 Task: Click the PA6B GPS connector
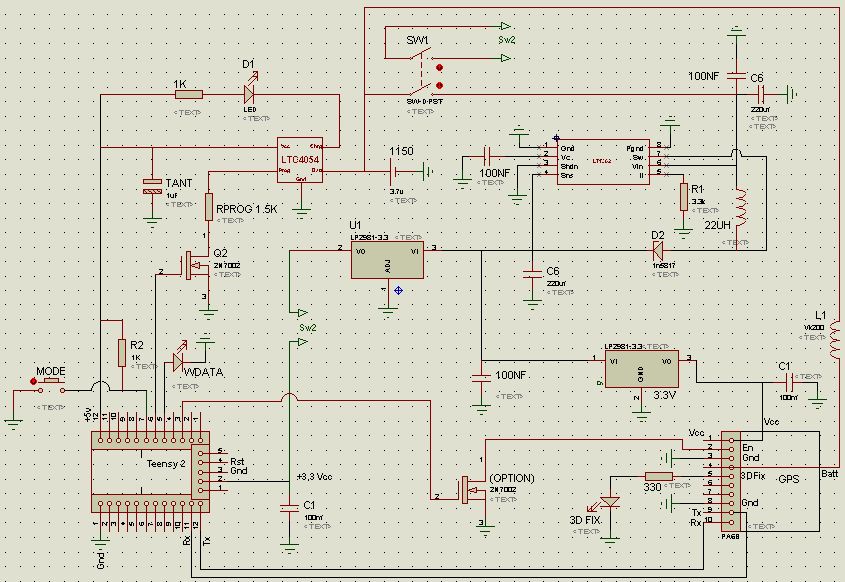coord(730,481)
